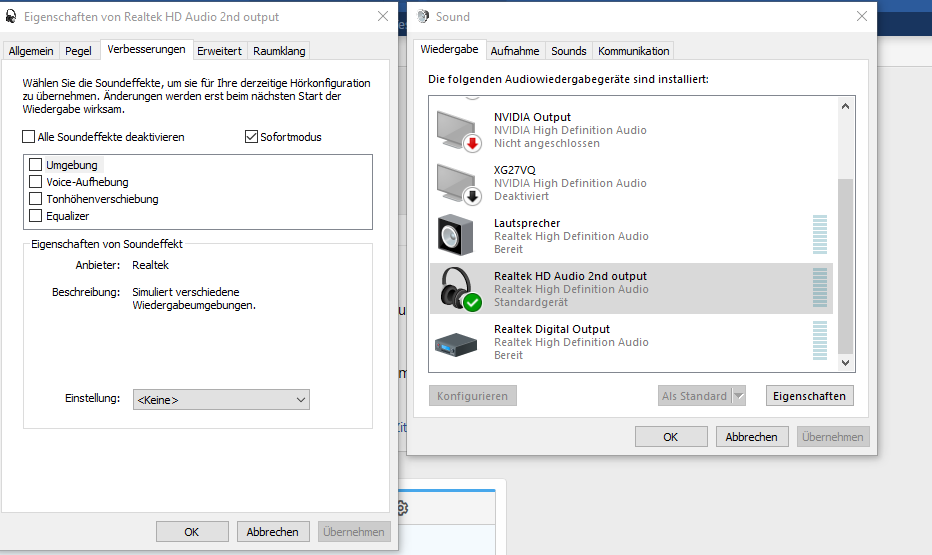The height and width of the screenshot is (555, 932).
Task: Switch to the Raumklang tab
Action: coord(279,51)
